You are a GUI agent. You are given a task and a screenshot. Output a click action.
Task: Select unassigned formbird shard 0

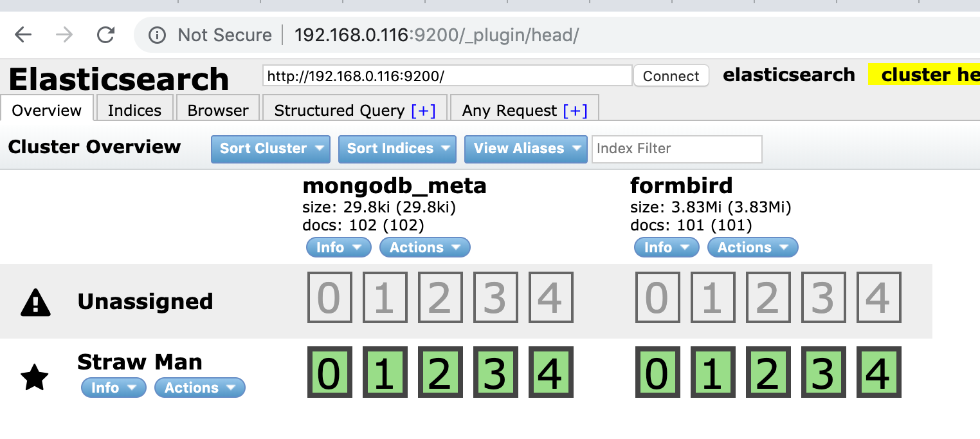657,297
